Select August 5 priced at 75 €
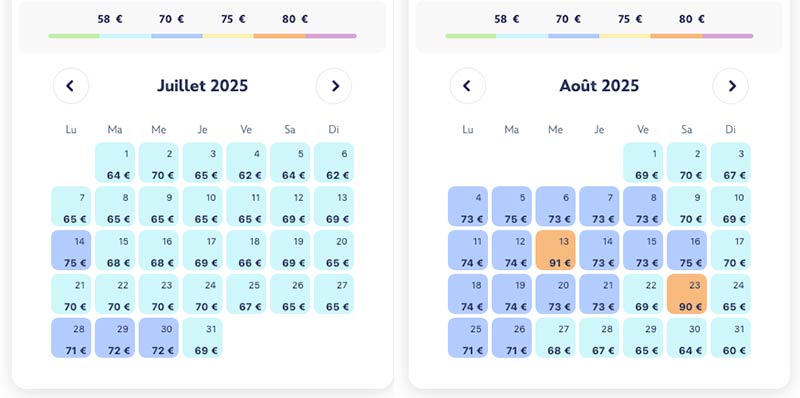 [x=512, y=206]
